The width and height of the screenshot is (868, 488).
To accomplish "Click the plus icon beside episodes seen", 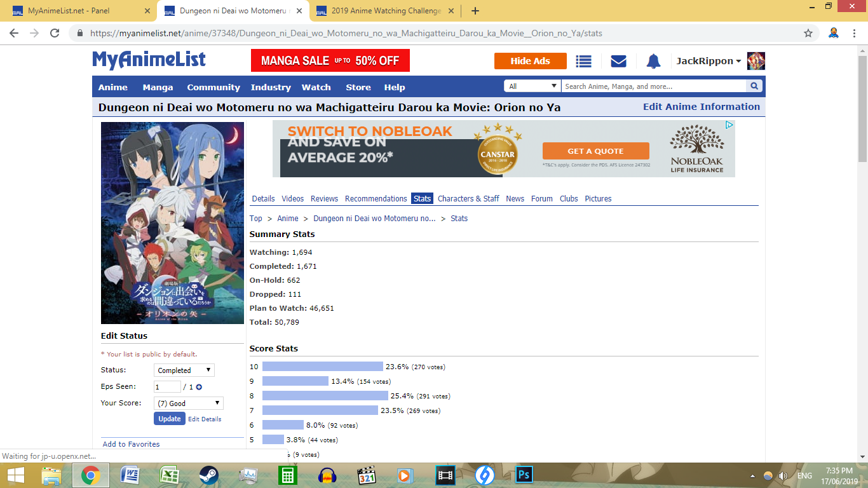I will tap(199, 387).
